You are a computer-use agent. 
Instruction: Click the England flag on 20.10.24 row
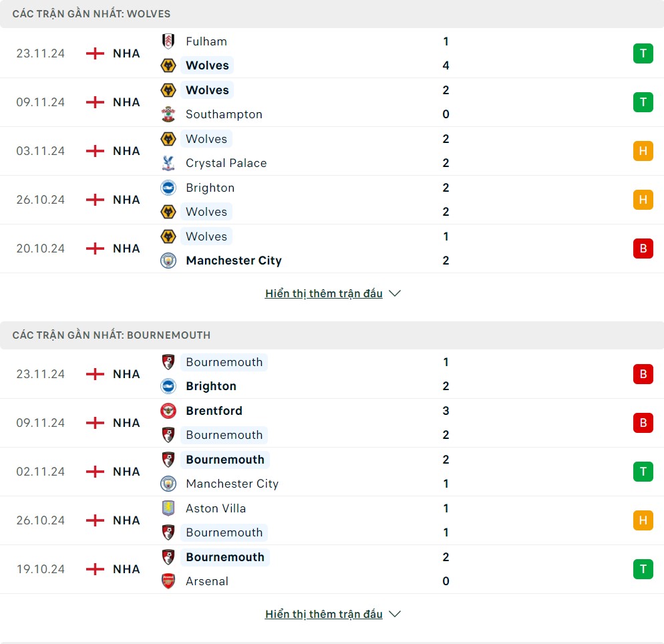point(96,249)
